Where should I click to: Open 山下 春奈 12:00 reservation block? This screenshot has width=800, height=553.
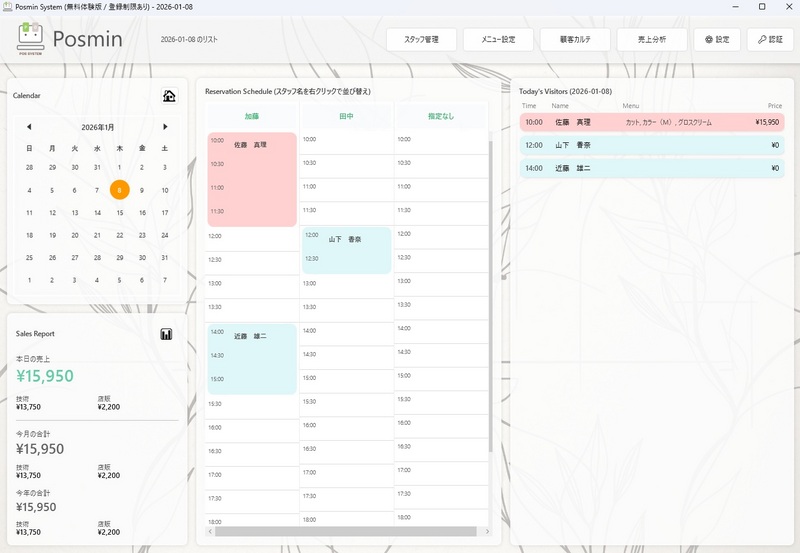point(346,250)
